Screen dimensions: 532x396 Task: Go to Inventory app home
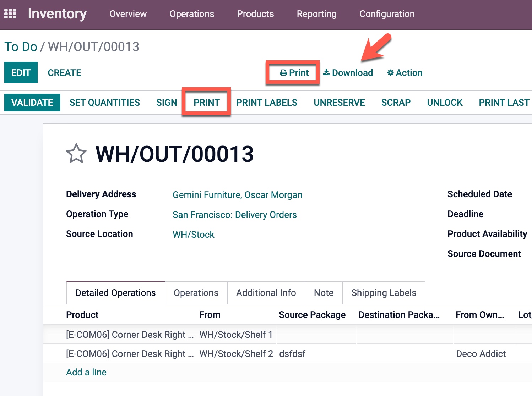pyautogui.click(x=57, y=14)
